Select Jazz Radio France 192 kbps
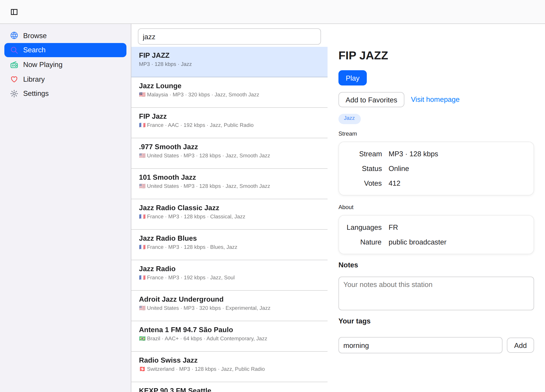The image size is (545, 392). (x=229, y=275)
